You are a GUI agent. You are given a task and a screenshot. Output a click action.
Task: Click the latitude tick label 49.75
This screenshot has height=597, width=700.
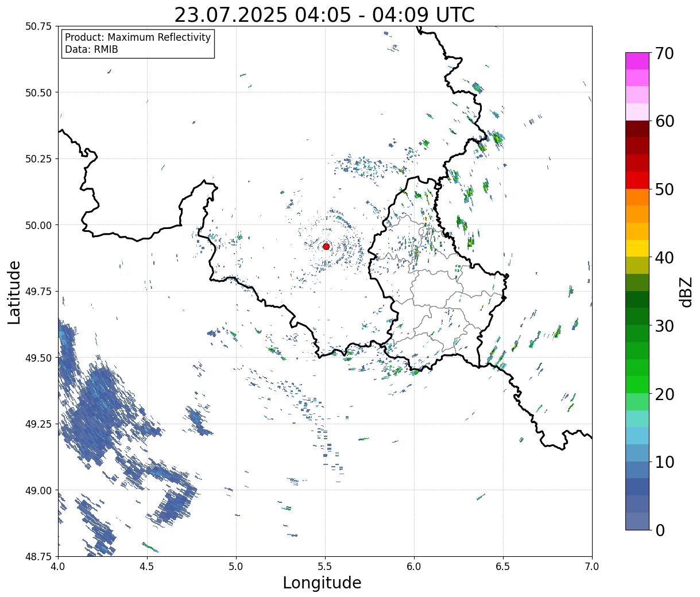[x=38, y=292]
